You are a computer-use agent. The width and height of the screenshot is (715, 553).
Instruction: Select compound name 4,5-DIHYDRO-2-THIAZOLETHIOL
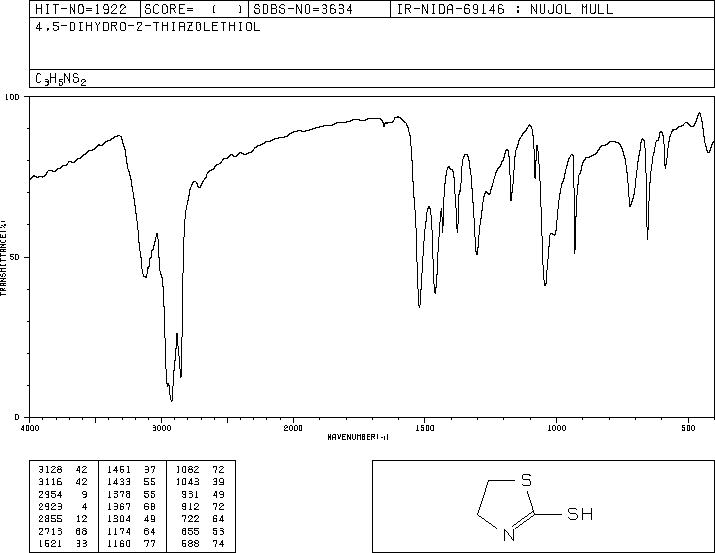[x=148, y=27]
